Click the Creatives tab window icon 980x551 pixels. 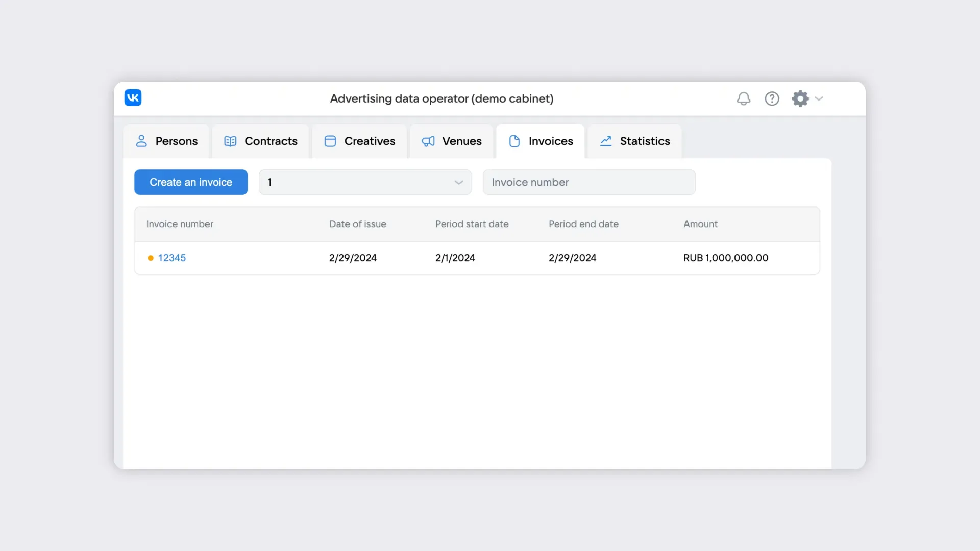point(330,141)
